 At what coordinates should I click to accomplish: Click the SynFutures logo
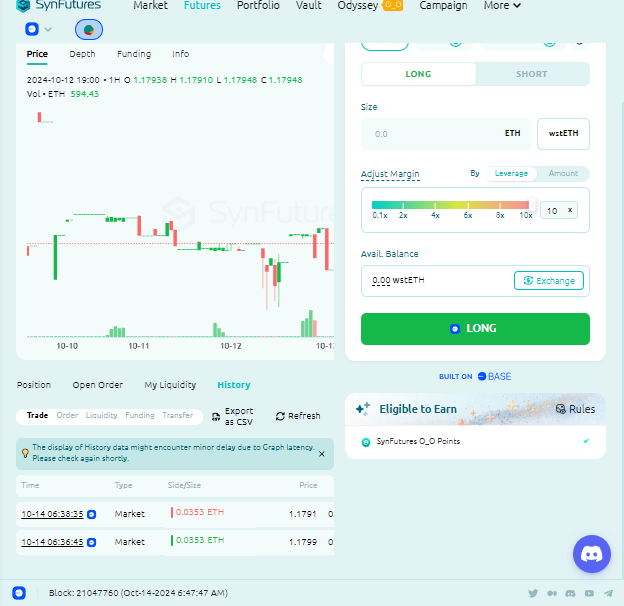click(x=59, y=5)
